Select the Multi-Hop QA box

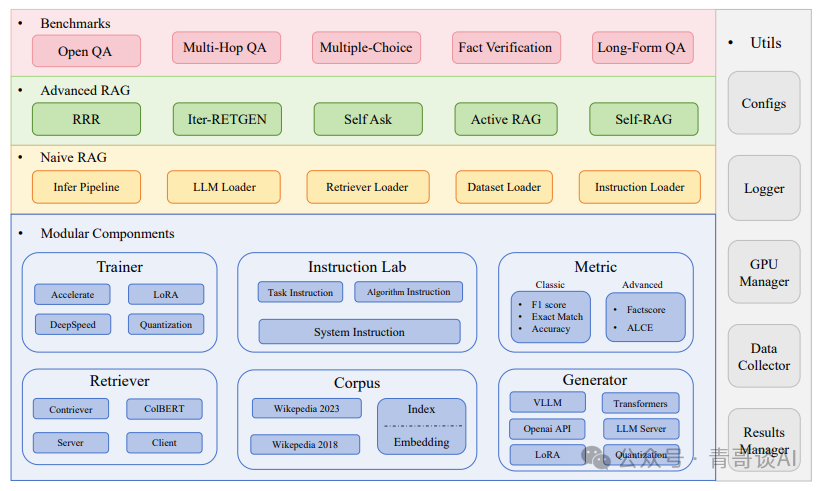[226, 48]
